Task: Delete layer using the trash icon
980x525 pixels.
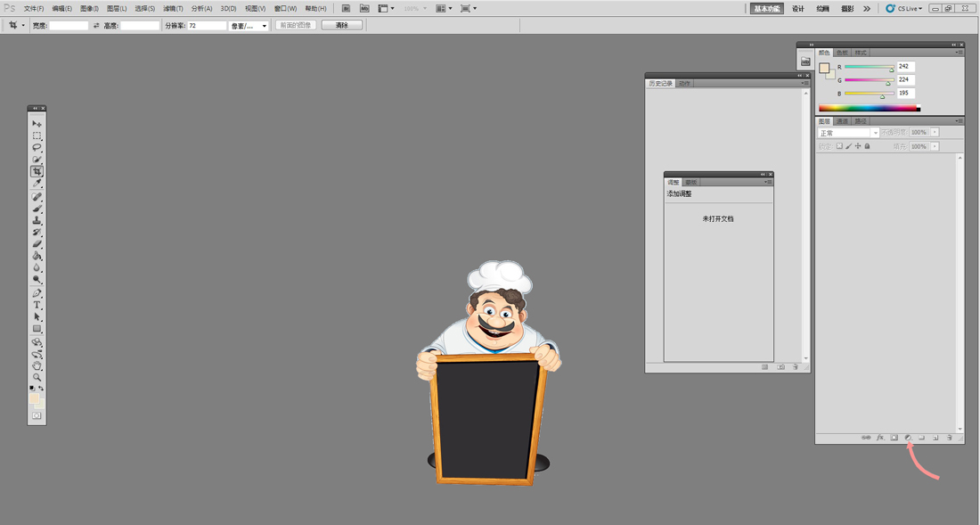Action: coord(950,438)
